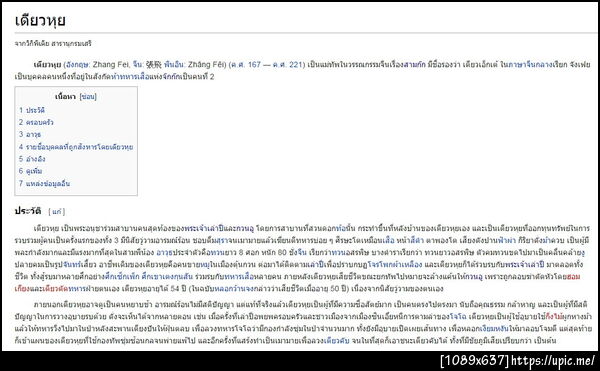This screenshot has width=600, height=371.
Task: Jump to contents entry 6 ดูเพิ่ม
Action: point(31,171)
